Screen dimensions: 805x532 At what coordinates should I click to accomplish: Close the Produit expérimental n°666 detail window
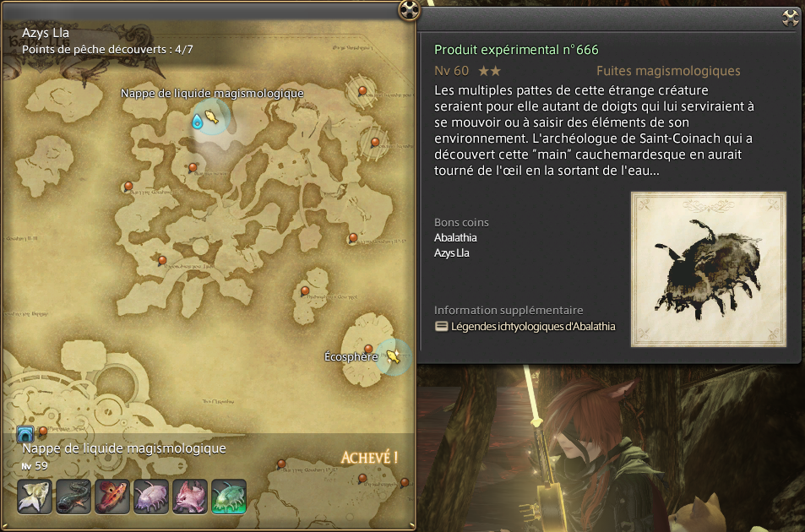click(x=791, y=18)
